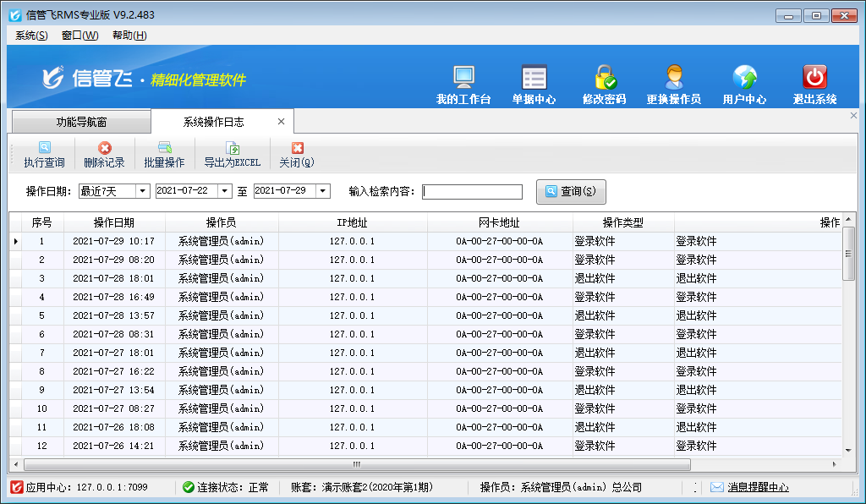
Task: Select row with date 2021-07-27 18:01
Action: click(x=426, y=353)
